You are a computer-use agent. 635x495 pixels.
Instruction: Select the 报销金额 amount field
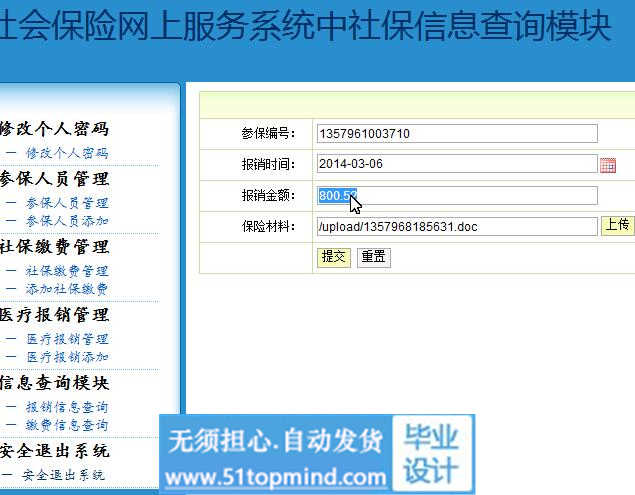[x=456, y=196]
